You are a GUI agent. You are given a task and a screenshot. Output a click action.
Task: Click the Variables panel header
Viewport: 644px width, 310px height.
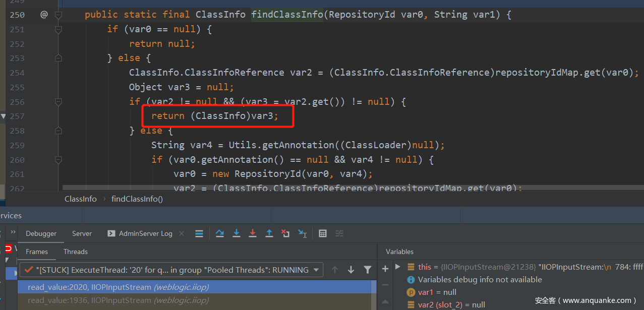tap(399, 252)
